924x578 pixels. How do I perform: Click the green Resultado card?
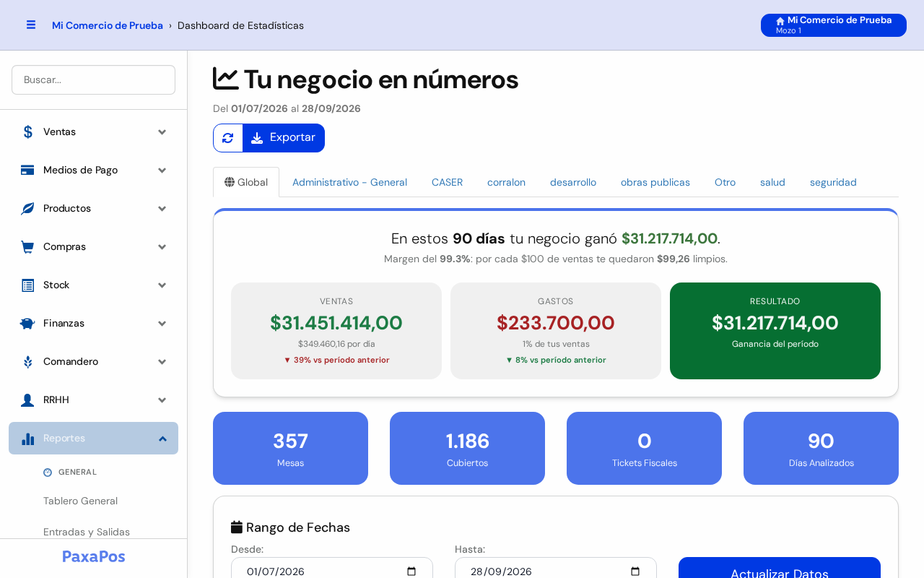click(775, 331)
